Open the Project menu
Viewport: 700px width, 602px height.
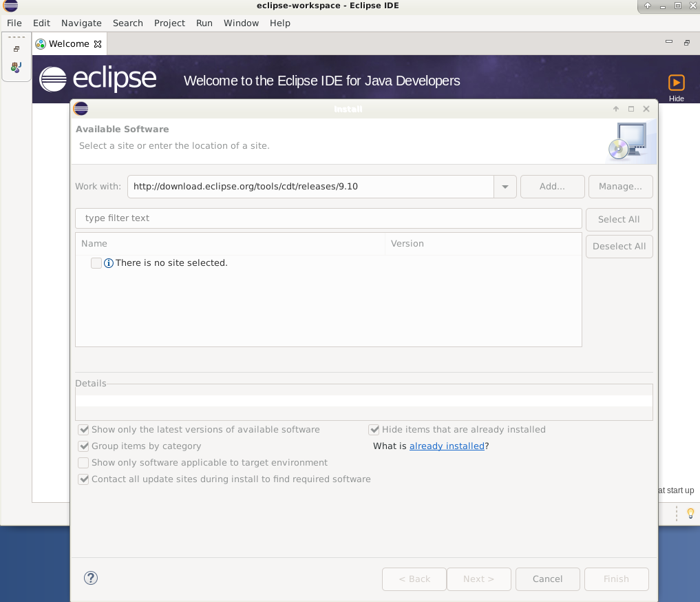tap(169, 23)
